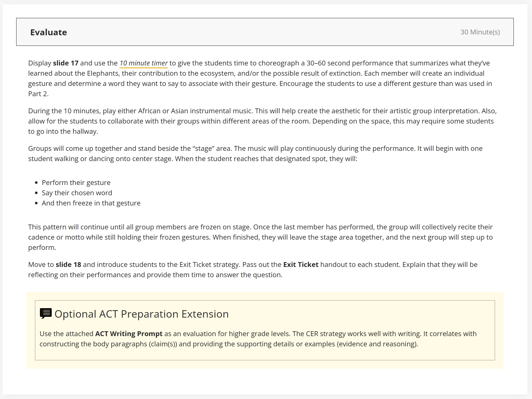Click the Optional ACT Preparation Extension heading
Viewport: 532px width, 399px height.
coord(141,314)
